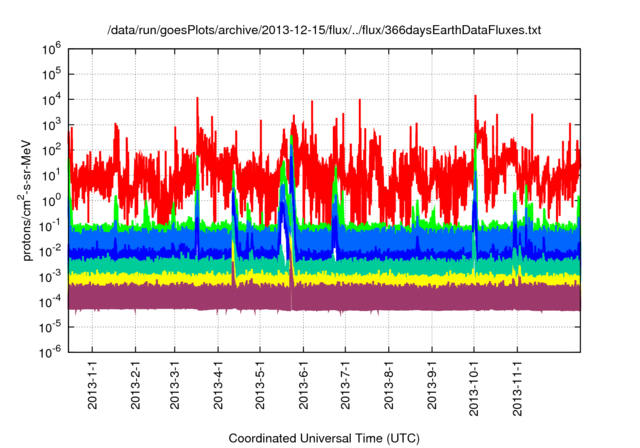This screenshot has width=640, height=448.
Task: Click the y-axis tick label 10^6
Action: coord(51,49)
